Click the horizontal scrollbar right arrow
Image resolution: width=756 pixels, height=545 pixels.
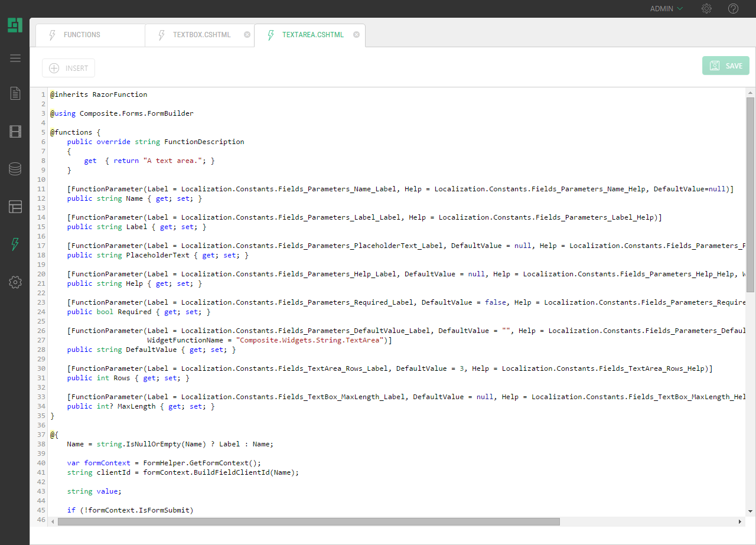coord(741,522)
